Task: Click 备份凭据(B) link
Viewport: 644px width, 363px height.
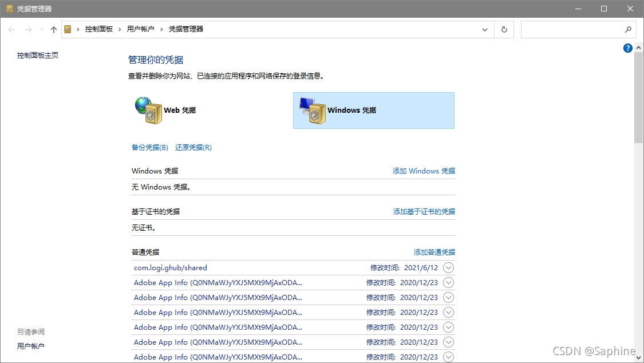Action: pos(150,147)
